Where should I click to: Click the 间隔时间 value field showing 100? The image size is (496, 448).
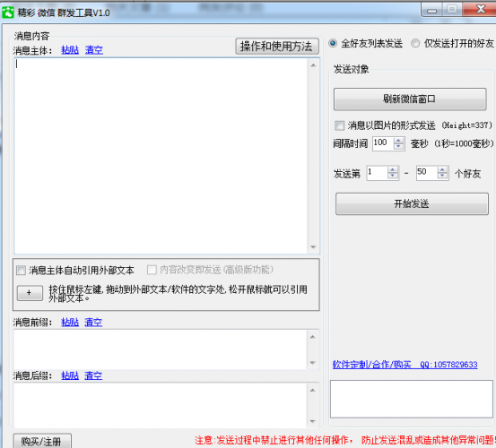click(383, 143)
